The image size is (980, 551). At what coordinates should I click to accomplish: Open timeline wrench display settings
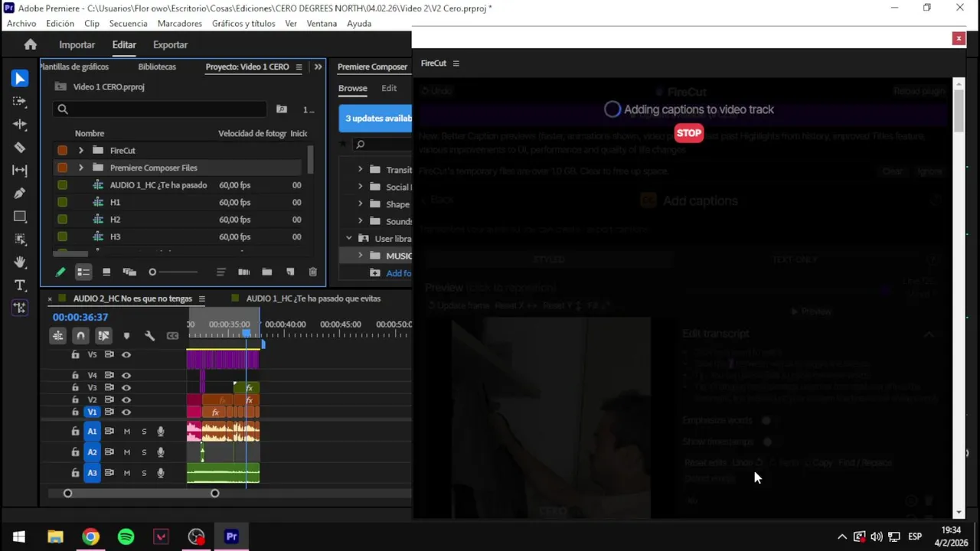(x=149, y=335)
